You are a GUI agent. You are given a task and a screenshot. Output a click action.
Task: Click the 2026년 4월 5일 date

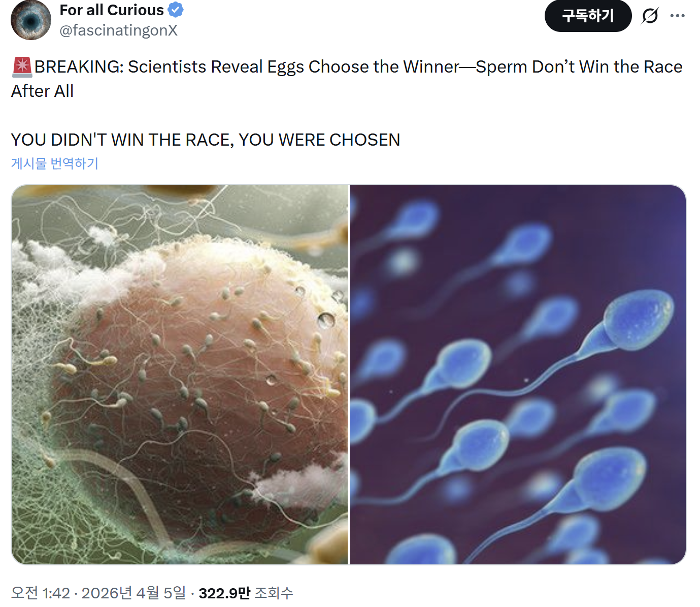(134, 593)
